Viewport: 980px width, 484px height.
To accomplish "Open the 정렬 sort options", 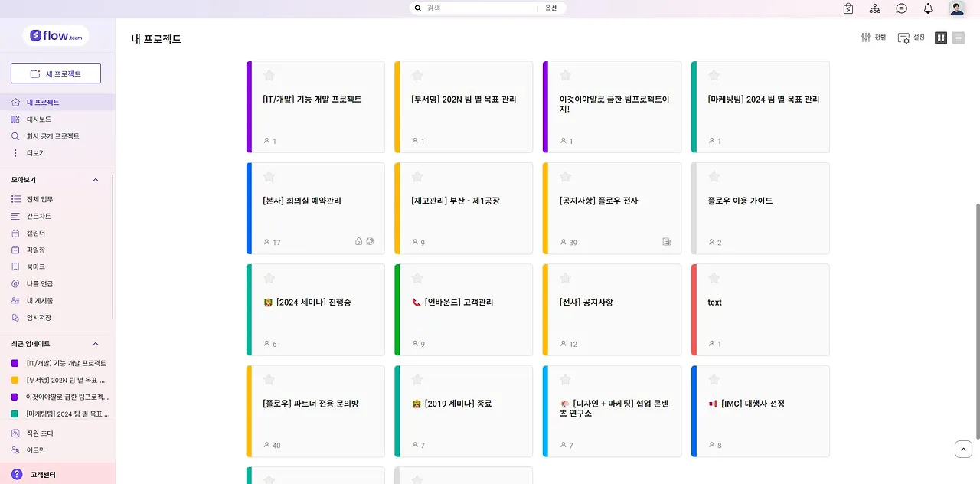I will (x=874, y=38).
